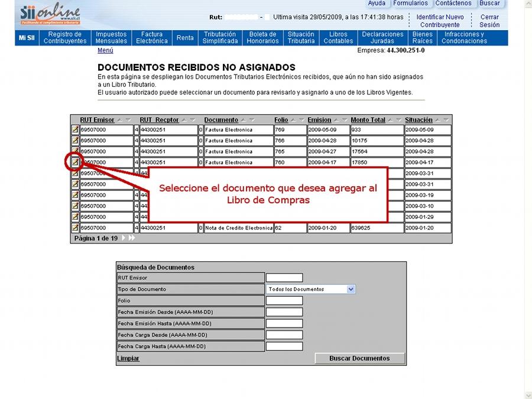The width and height of the screenshot is (532, 399).
Task: Open edit icon for row dated 2009-03-10
Action: click(x=75, y=206)
